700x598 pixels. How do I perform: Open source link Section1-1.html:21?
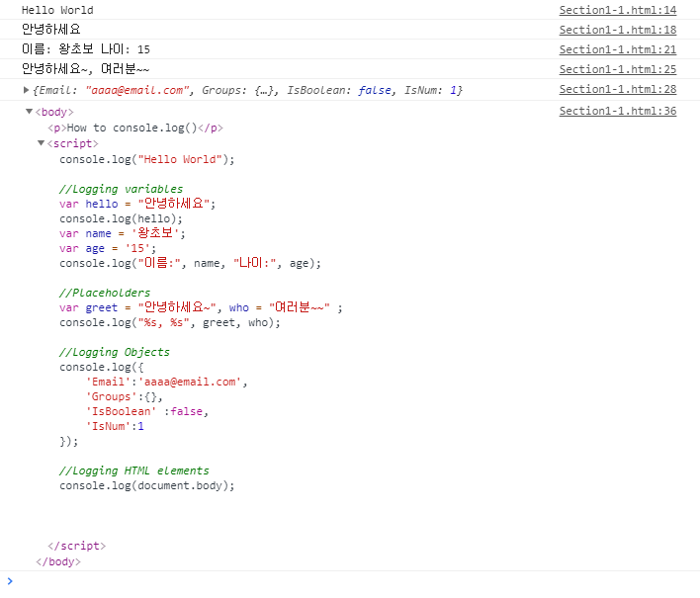point(617,49)
